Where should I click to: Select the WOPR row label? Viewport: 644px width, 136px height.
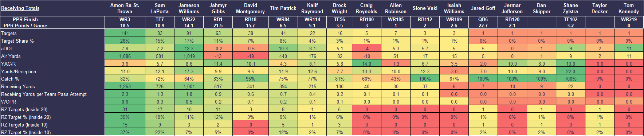point(8,102)
